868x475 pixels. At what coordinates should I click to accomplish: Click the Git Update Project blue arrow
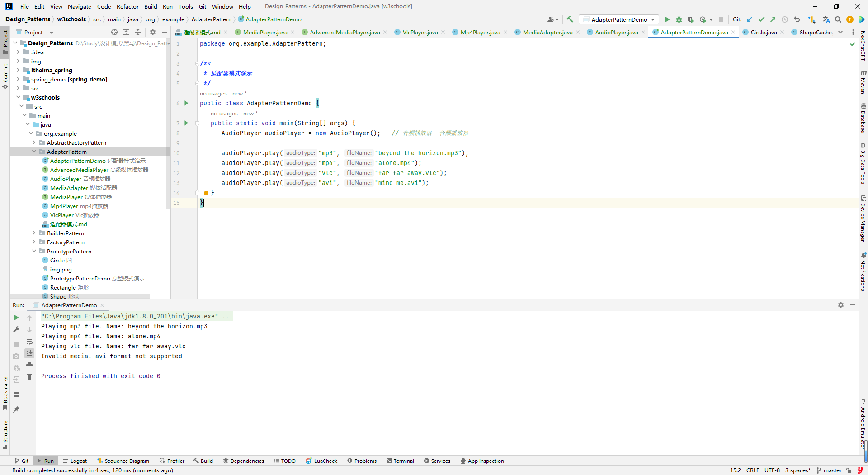click(750, 19)
